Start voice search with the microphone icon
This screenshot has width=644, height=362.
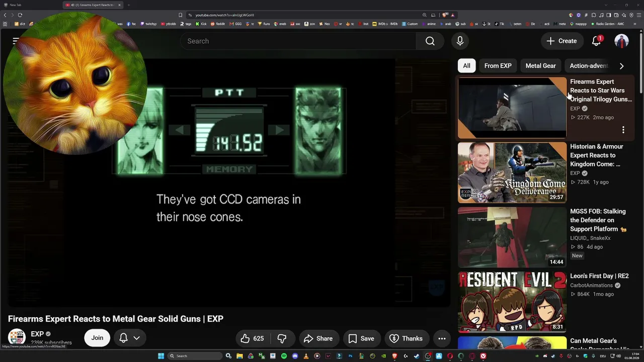coord(460,41)
